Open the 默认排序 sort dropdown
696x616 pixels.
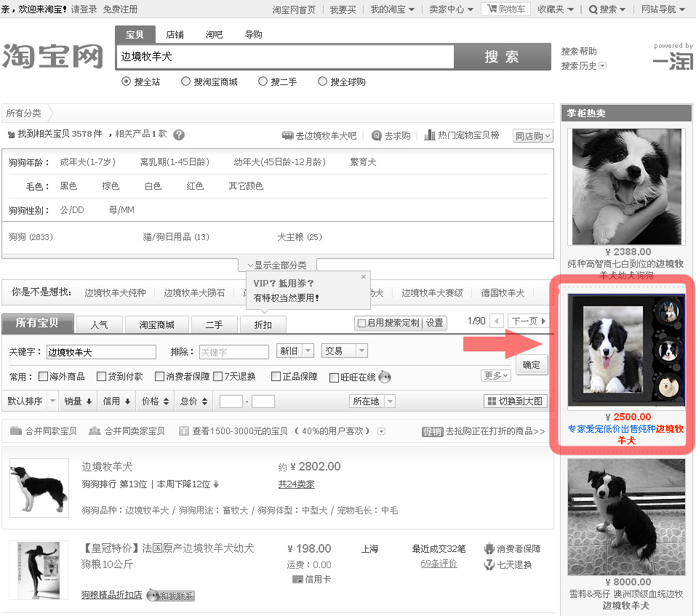pyautogui.click(x=31, y=401)
